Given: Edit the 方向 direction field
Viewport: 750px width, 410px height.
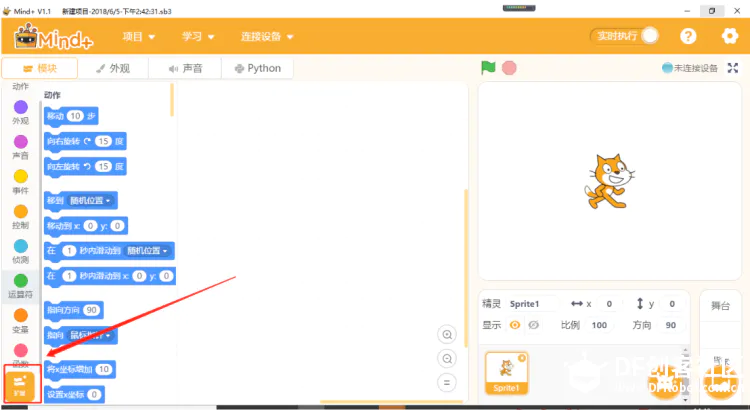Looking at the screenshot, I should (x=671, y=325).
